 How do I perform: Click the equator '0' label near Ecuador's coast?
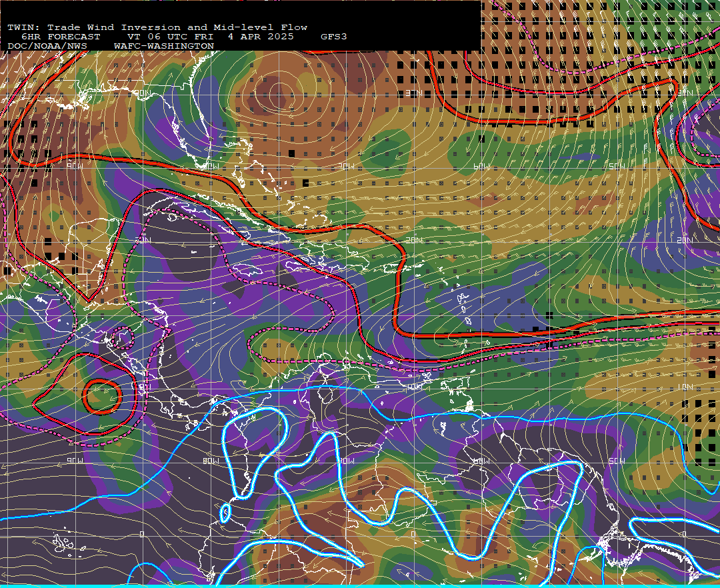pyautogui.click(x=143, y=534)
